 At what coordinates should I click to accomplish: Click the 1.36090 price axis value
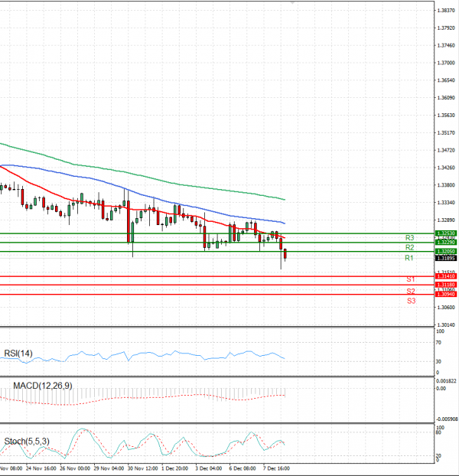[x=446, y=98]
